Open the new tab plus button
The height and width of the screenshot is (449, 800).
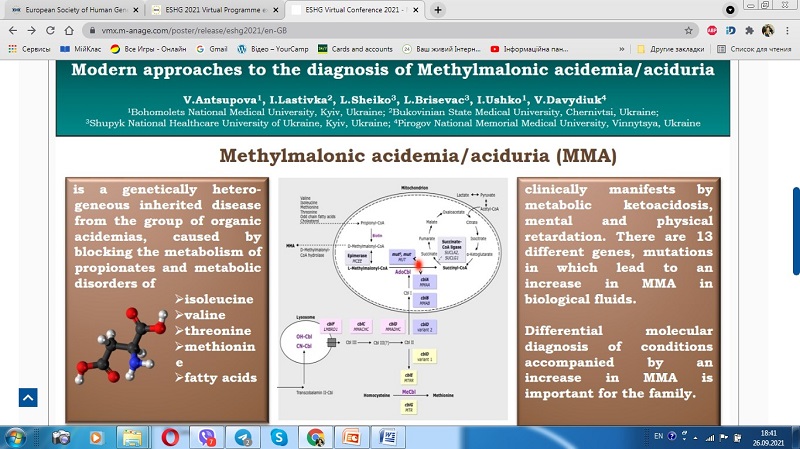[439, 9]
